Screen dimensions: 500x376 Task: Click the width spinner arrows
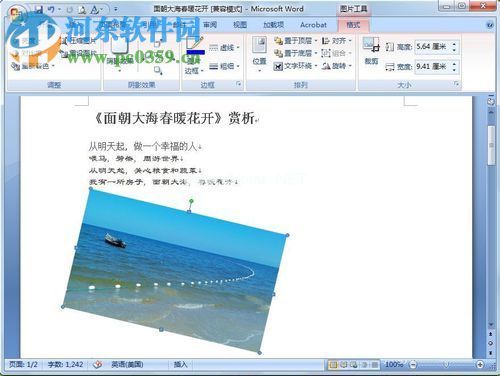[x=454, y=67]
